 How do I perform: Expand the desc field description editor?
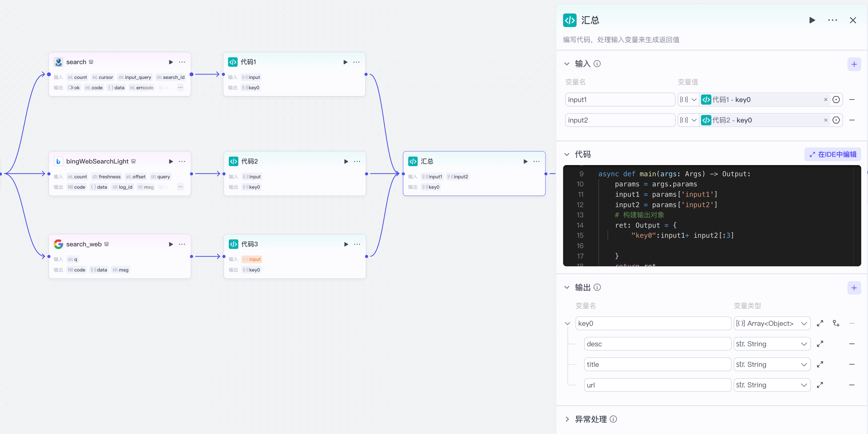[820, 344]
